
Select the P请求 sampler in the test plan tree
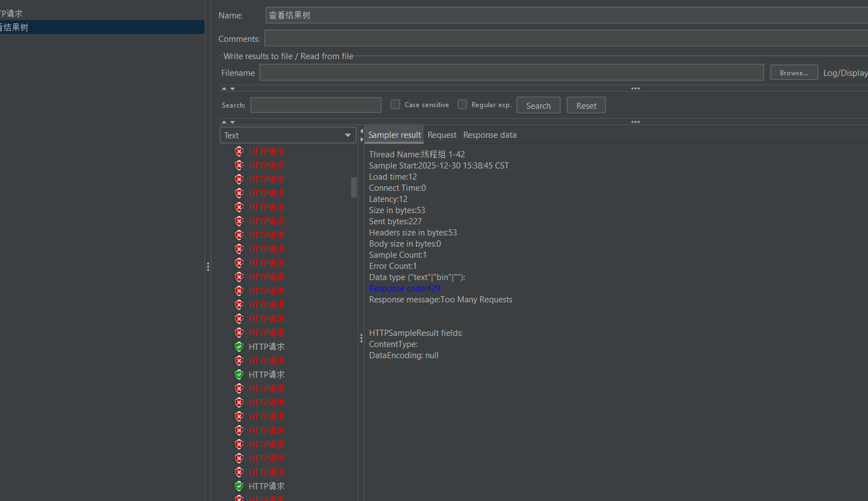11,13
